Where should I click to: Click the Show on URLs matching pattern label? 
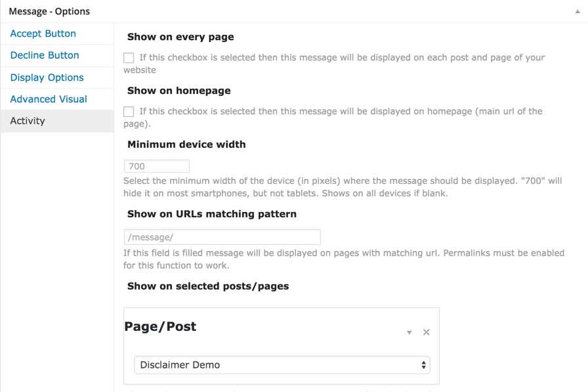212,214
